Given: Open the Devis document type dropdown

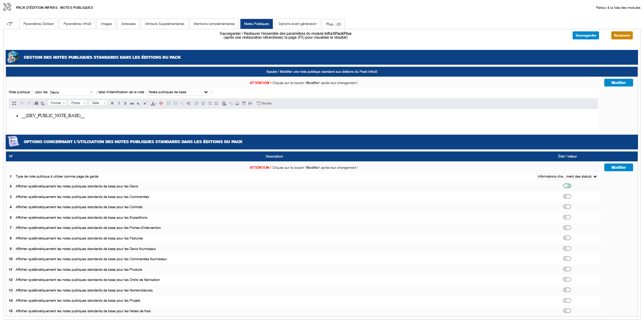Looking at the screenshot, I should 71,92.
